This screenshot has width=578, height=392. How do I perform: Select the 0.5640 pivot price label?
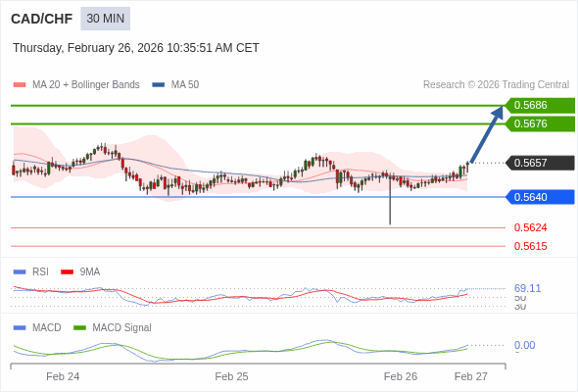pyautogui.click(x=540, y=197)
